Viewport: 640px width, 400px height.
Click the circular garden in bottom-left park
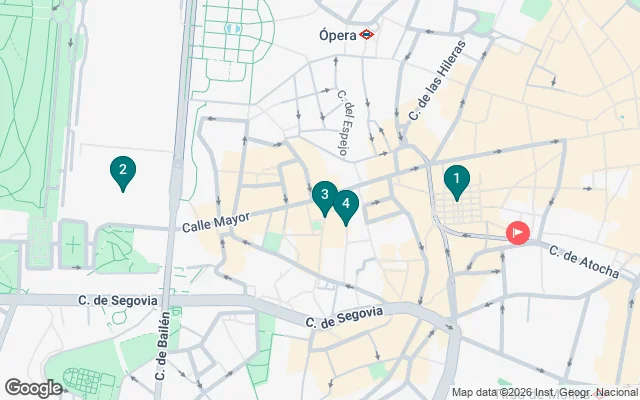pos(89,381)
